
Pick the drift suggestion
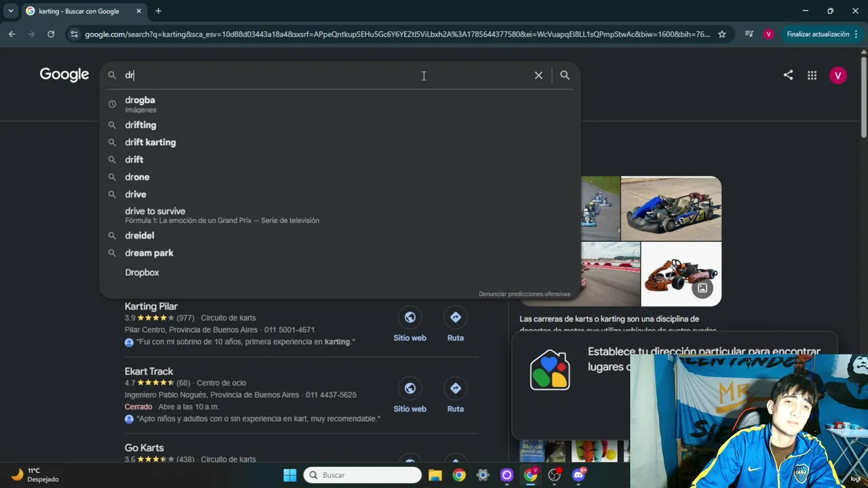coord(340,159)
